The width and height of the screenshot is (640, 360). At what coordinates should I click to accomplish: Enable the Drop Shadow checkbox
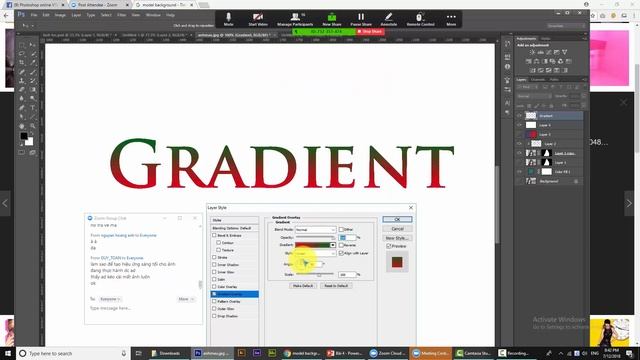pos(214,316)
